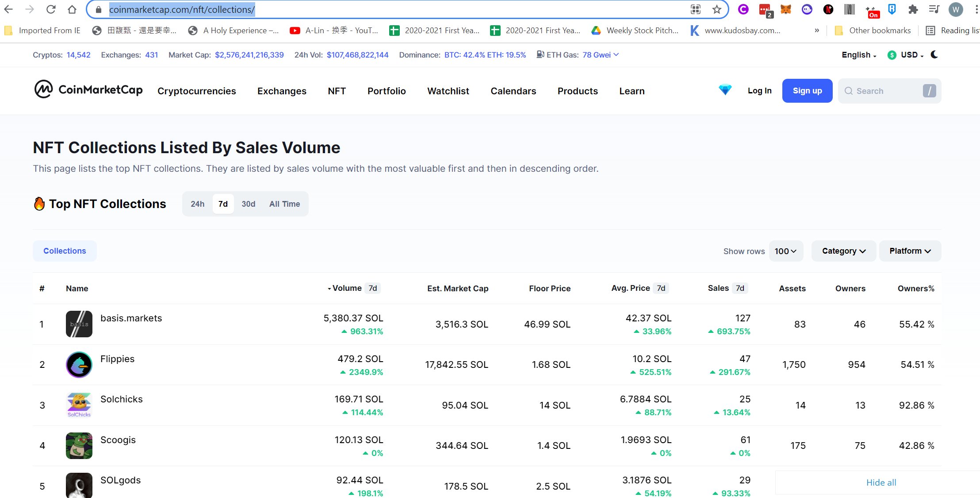Click the browser reload icon
This screenshot has width=980, height=498.
pos(51,9)
